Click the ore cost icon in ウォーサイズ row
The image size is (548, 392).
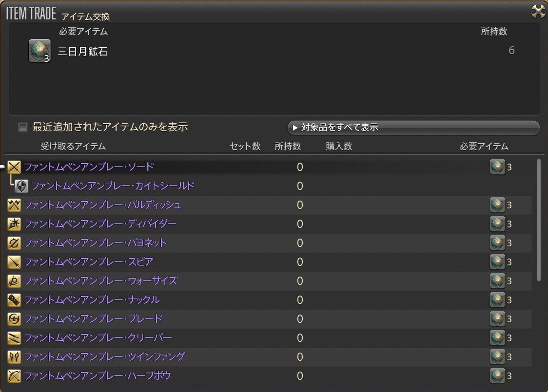(497, 281)
